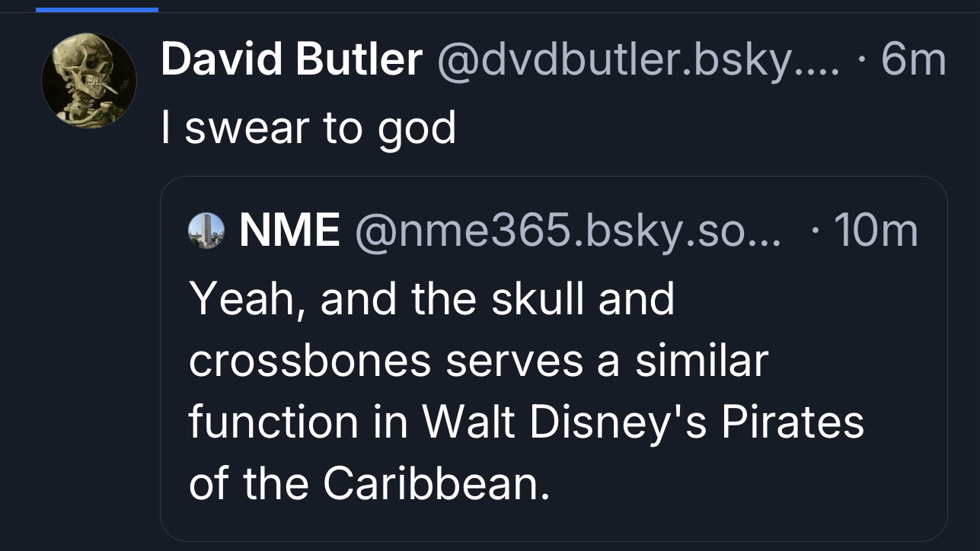Click the word "function" in quoted text
This screenshot has height=551, width=980.
coord(273,422)
